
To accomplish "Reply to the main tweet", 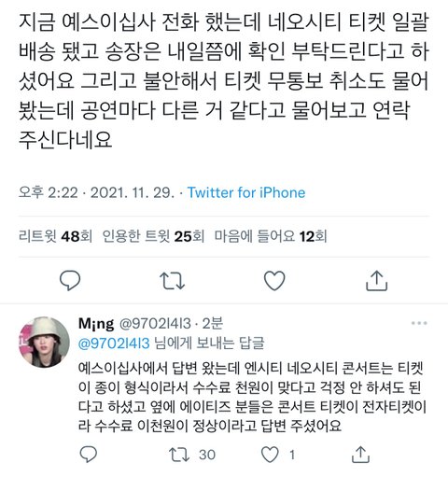I will pyautogui.click(x=70, y=280).
